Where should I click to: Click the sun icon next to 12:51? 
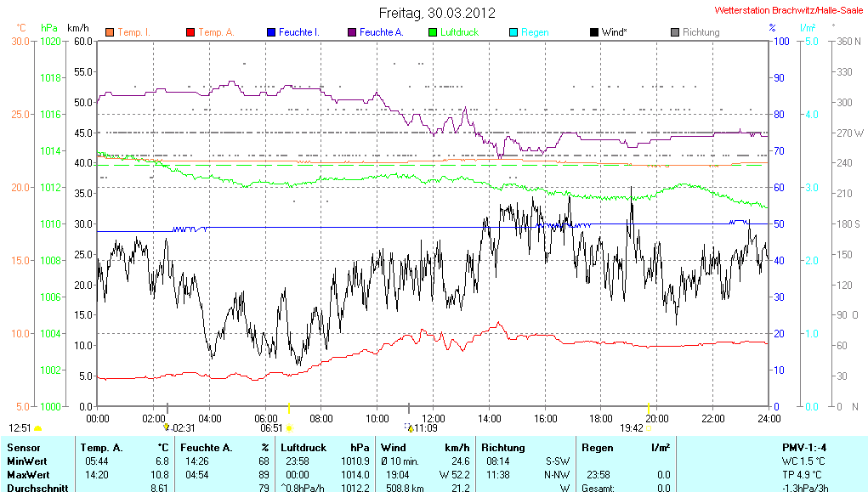coord(38,428)
